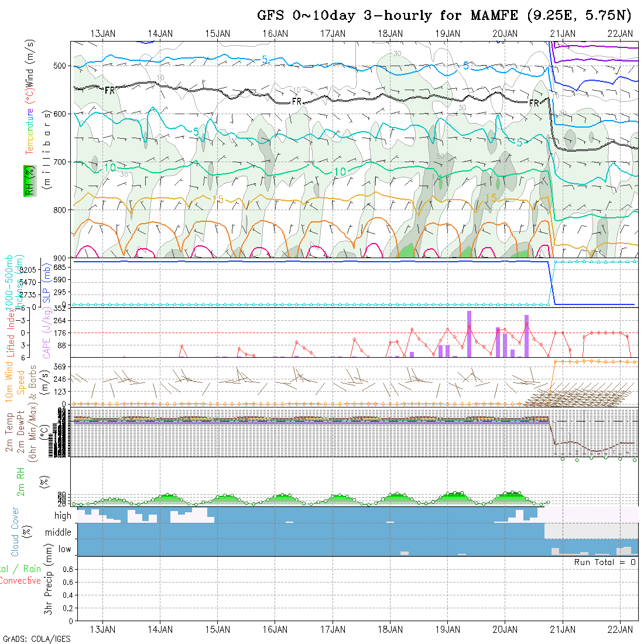
Task: Click the 590 value on SLP axis
Action: (60, 280)
